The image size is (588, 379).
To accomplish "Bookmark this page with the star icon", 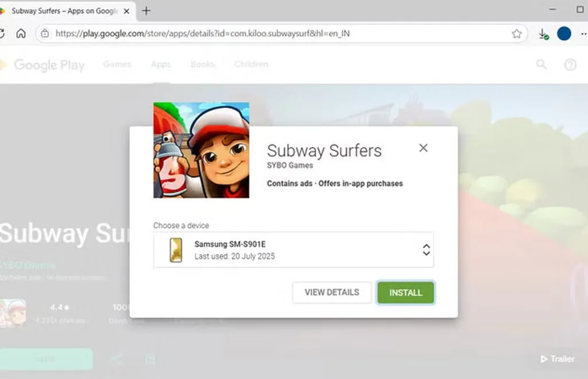I will [x=517, y=34].
